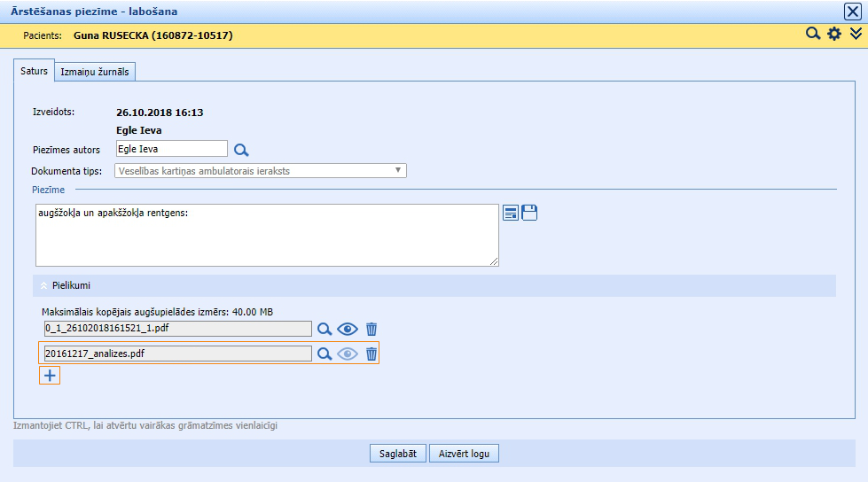Click the Aizvērt logu button
868x482 pixels.
click(464, 454)
